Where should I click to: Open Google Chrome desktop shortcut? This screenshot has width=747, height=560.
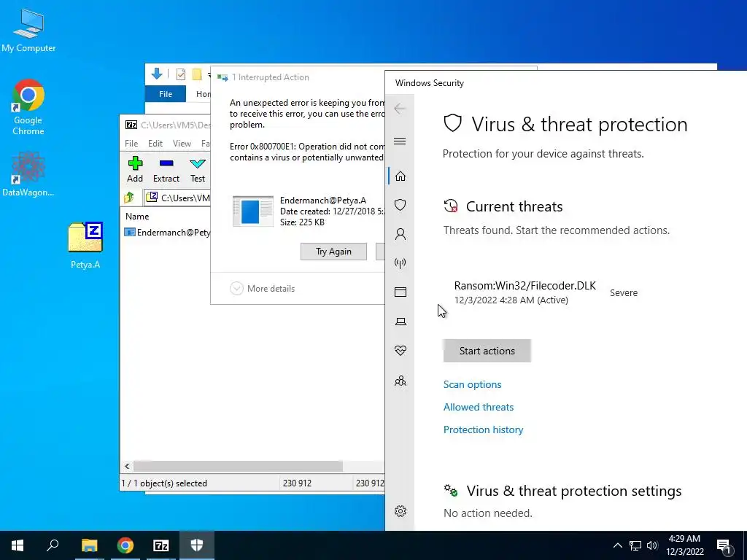pos(28,108)
